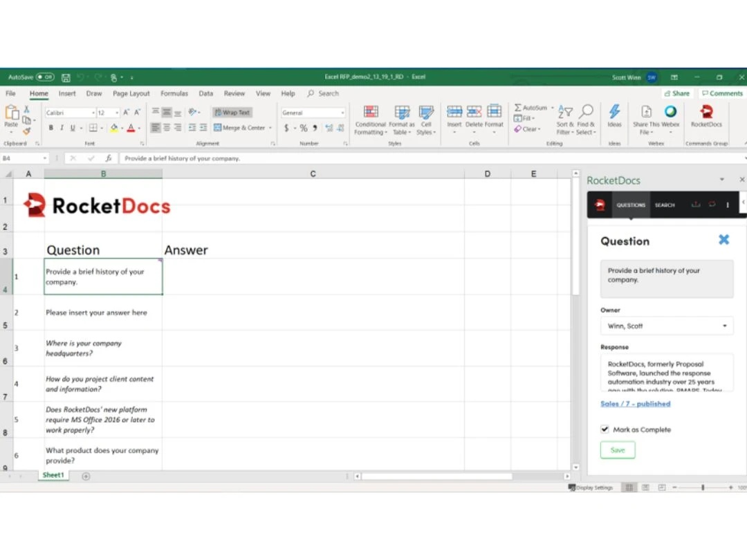Screen dimensions: 747x560
Task: Click the more options dots in RocketDocs panel
Action: [728, 205]
